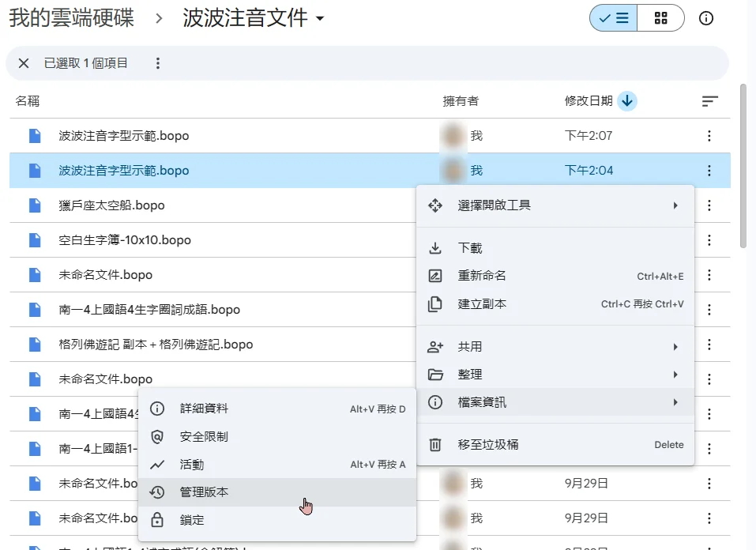Viewport: 756px width, 550px height.
Task: Open more actions for 空白生字簿-10x10.bopo row
Action: point(709,239)
